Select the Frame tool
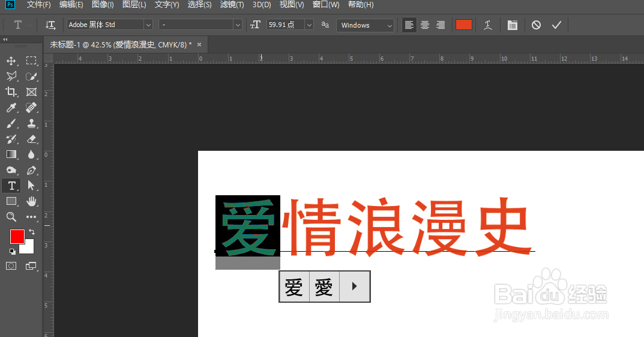The image size is (644, 337). tap(31, 92)
